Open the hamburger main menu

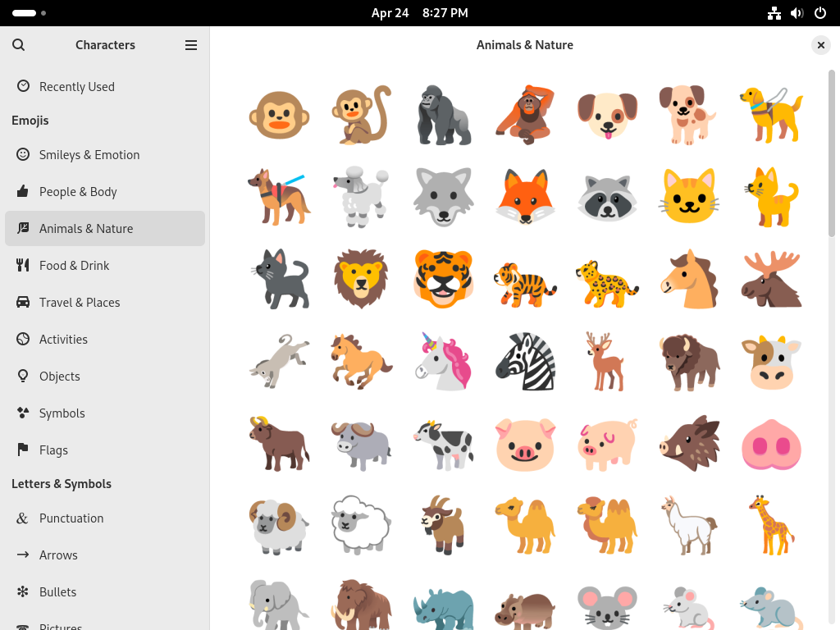tap(190, 45)
